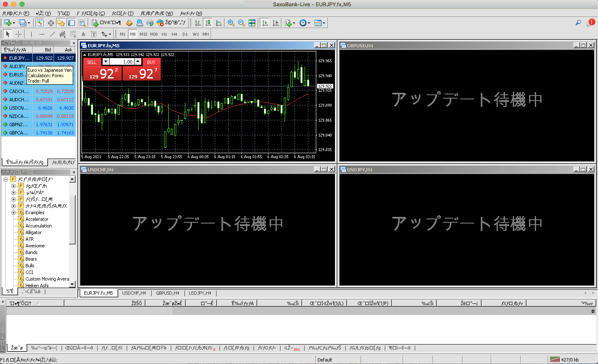
Task: Switch timeframe to H1
Action: [165, 34]
